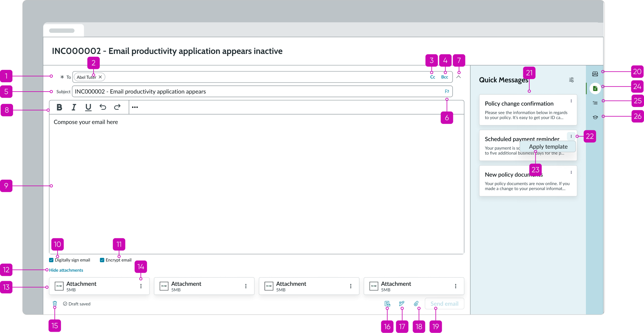Click the Send email button
The image size is (644, 333).
(444, 304)
